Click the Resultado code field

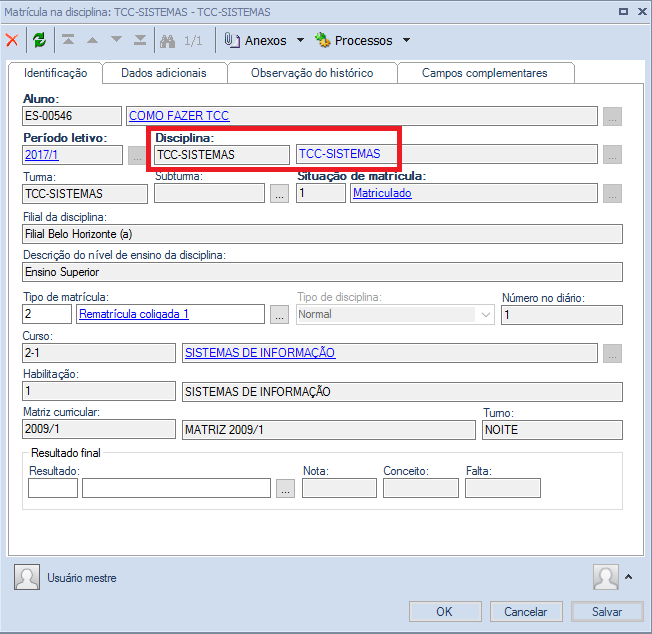click(53, 488)
